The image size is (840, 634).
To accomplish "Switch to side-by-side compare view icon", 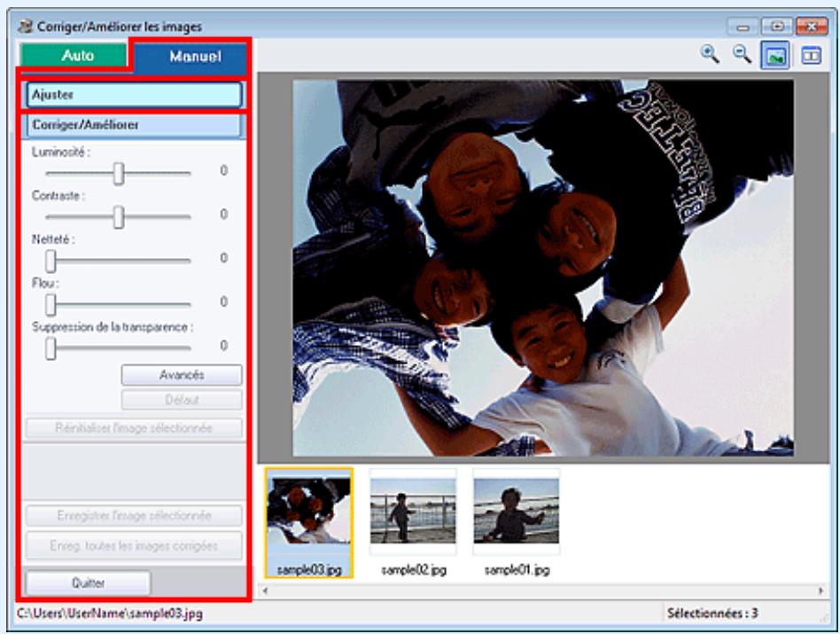I will [x=811, y=55].
